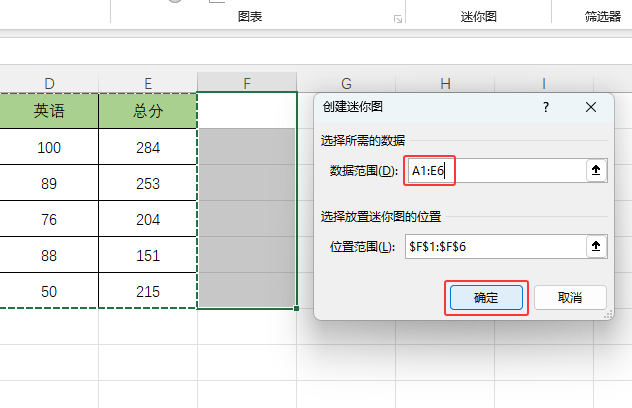Select cell with total 204
Viewport: 632px width, 408px height.
tap(148, 219)
